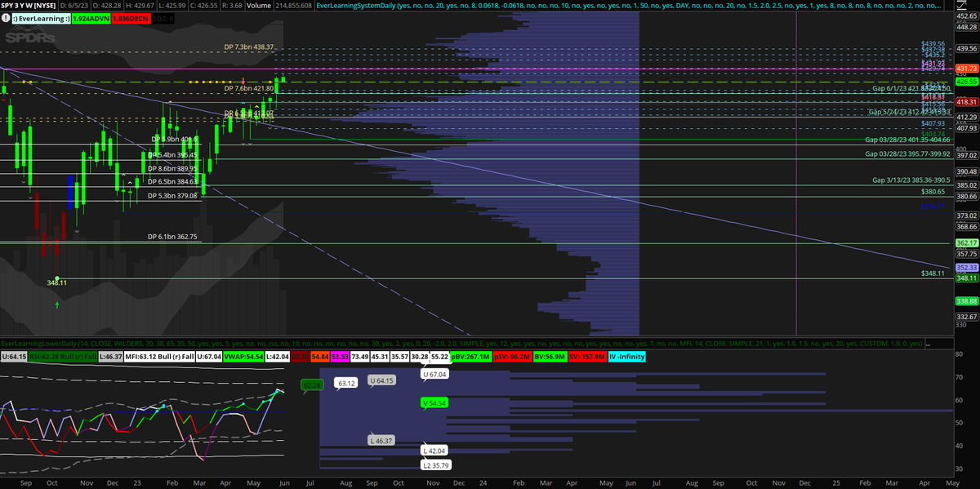This screenshot has height=489, width=980.
Task: Click the 'DP 5.3bn 379.08' label
Action: 172,196
